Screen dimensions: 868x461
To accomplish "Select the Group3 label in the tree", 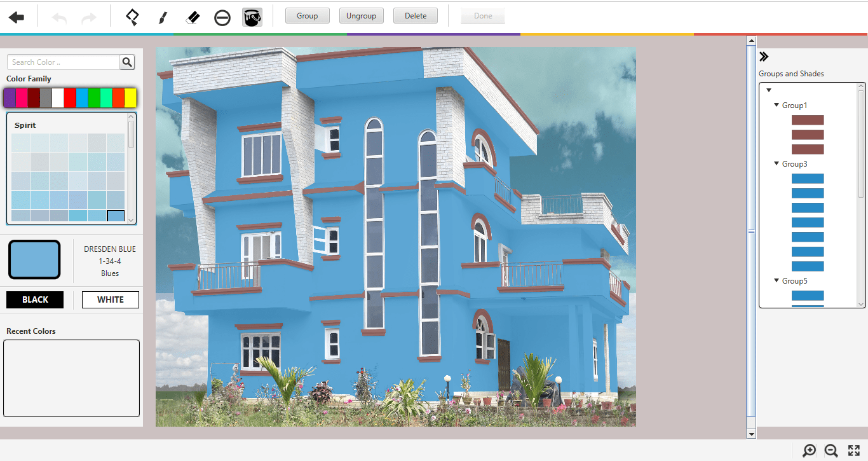I will [794, 164].
